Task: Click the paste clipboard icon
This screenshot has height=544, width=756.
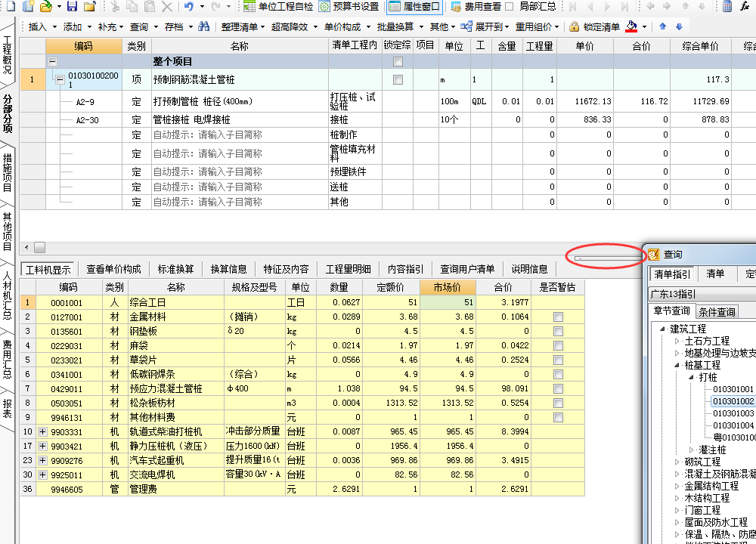Action: pos(150,6)
